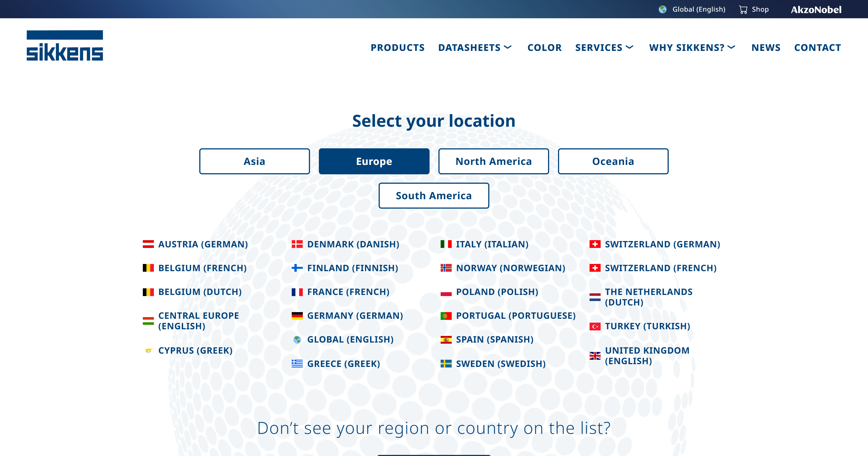Image resolution: width=868 pixels, height=456 pixels.
Task: Open the Shop link
Action: 754,9
